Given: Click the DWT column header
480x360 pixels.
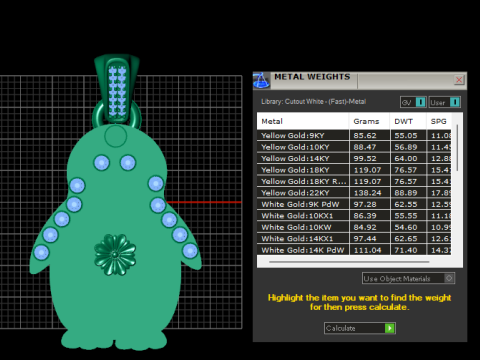Looking at the screenshot, I should pyautogui.click(x=408, y=121).
